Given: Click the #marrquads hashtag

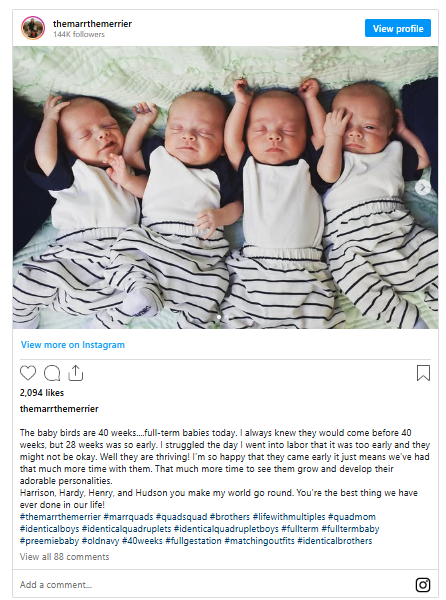Looking at the screenshot, I should point(128,517).
